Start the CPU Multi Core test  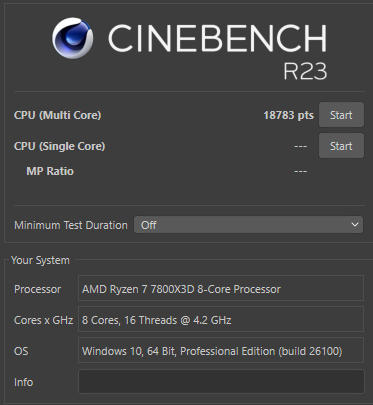click(x=341, y=115)
